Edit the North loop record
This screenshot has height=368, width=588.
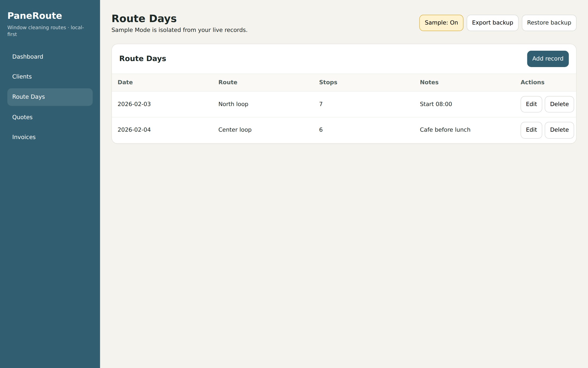(x=531, y=104)
